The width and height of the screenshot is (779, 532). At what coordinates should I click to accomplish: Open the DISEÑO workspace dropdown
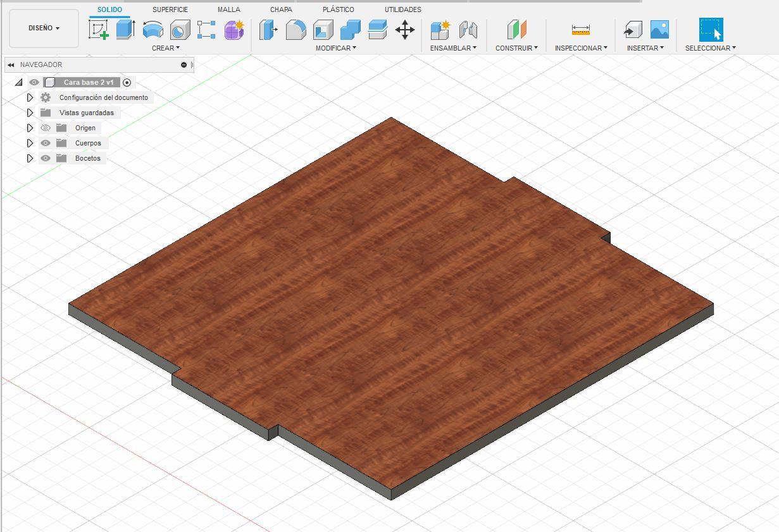coord(44,28)
